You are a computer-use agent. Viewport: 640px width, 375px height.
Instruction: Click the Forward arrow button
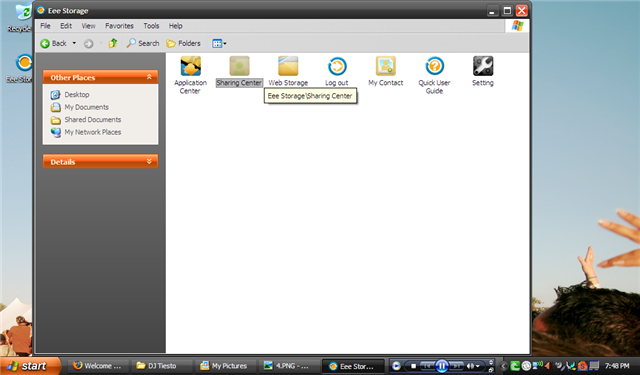89,43
